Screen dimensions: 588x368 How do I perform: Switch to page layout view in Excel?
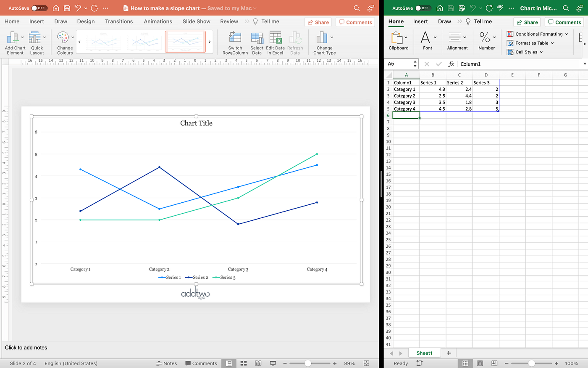tap(480, 363)
